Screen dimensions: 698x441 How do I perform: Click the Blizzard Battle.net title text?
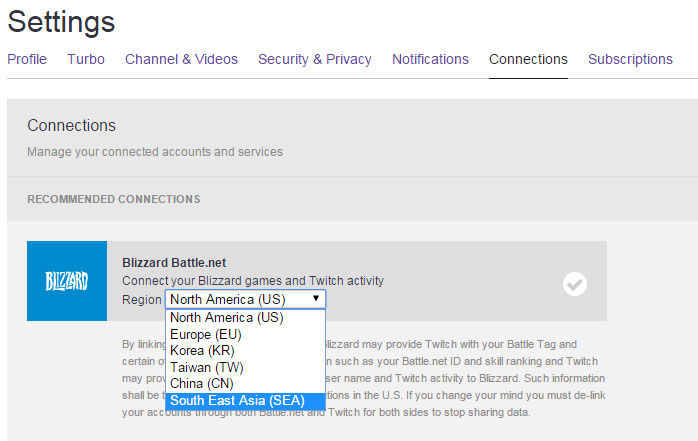click(x=174, y=263)
